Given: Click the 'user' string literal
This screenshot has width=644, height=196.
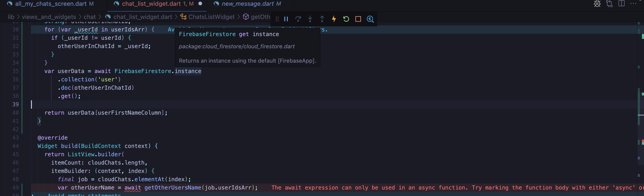Looking at the screenshot, I should [x=108, y=80].
